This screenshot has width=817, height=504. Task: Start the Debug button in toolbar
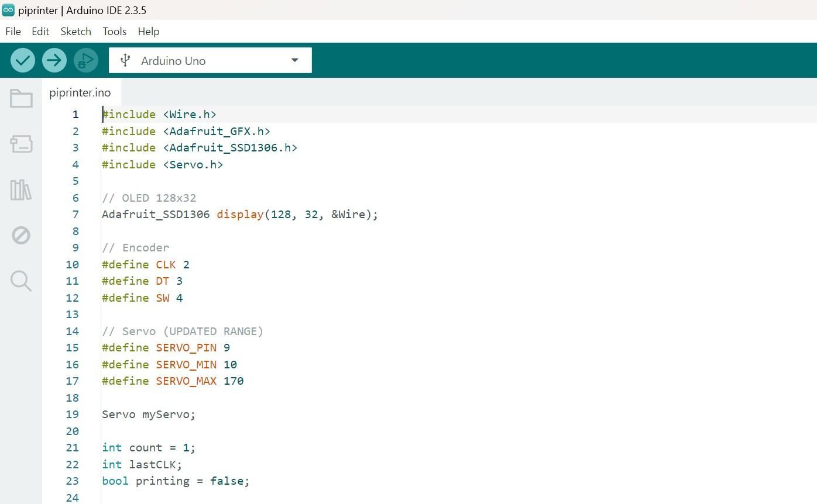point(86,60)
